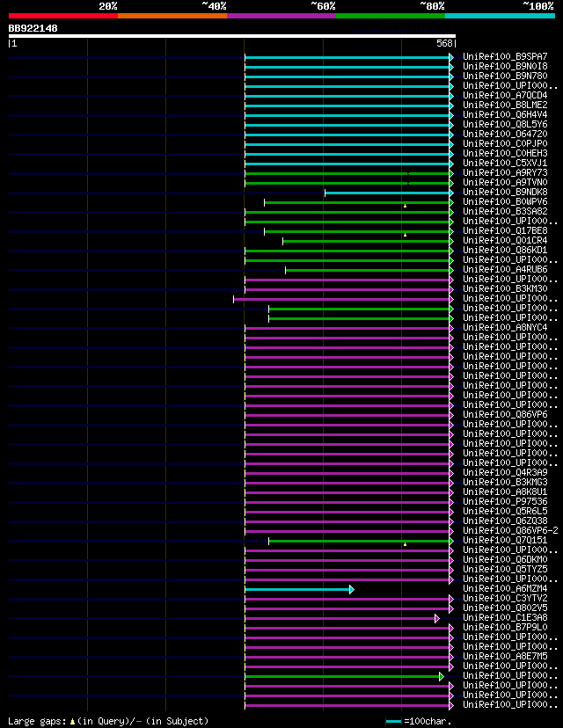The image size is (563, 728).
Task: Select the UniRef100_A8NYC4 hit
Action: coord(505,328)
